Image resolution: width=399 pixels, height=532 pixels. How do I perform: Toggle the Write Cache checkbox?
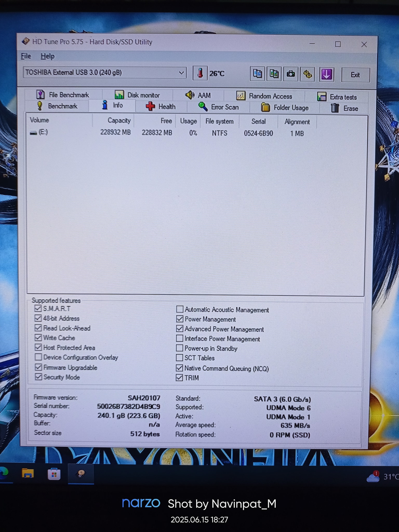coord(38,337)
